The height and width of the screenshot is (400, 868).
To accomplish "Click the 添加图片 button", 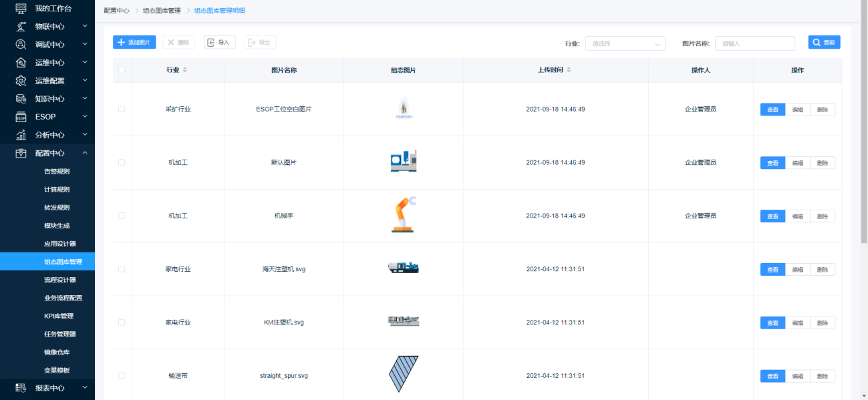I will coord(134,43).
